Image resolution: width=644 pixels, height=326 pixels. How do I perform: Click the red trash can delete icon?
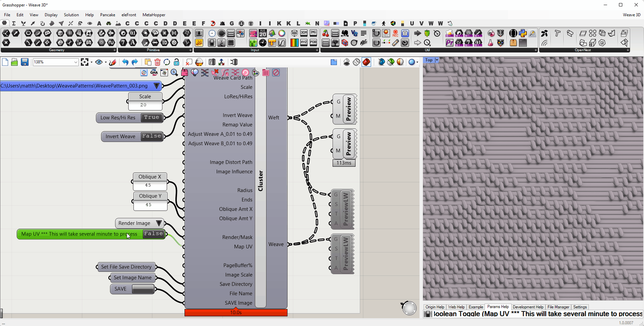(157, 62)
